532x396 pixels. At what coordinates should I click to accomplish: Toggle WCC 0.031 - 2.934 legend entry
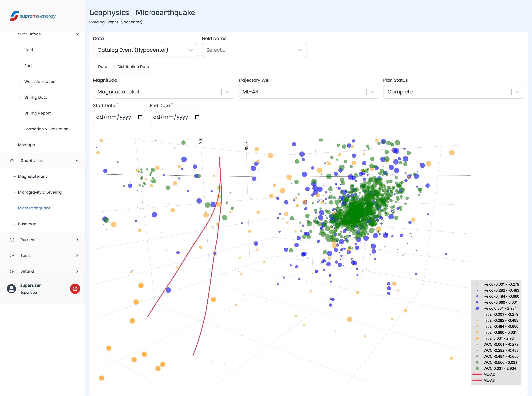coord(499,368)
